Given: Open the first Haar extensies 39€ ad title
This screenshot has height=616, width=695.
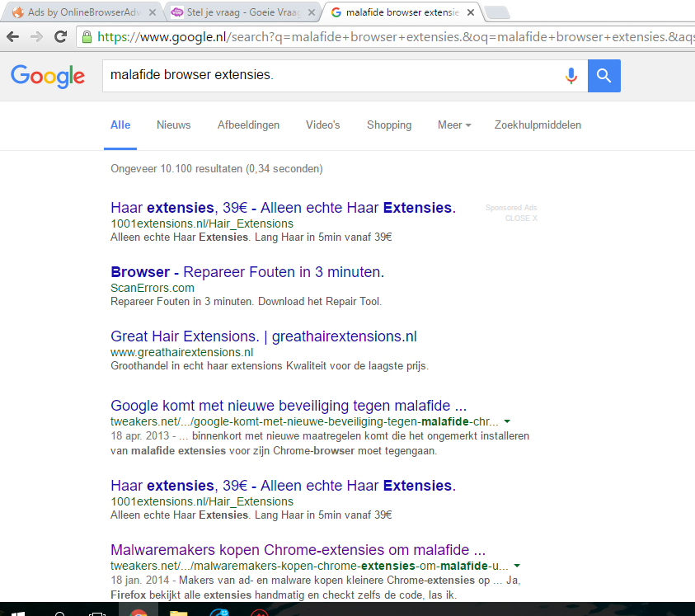Looking at the screenshot, I should 284,208.
